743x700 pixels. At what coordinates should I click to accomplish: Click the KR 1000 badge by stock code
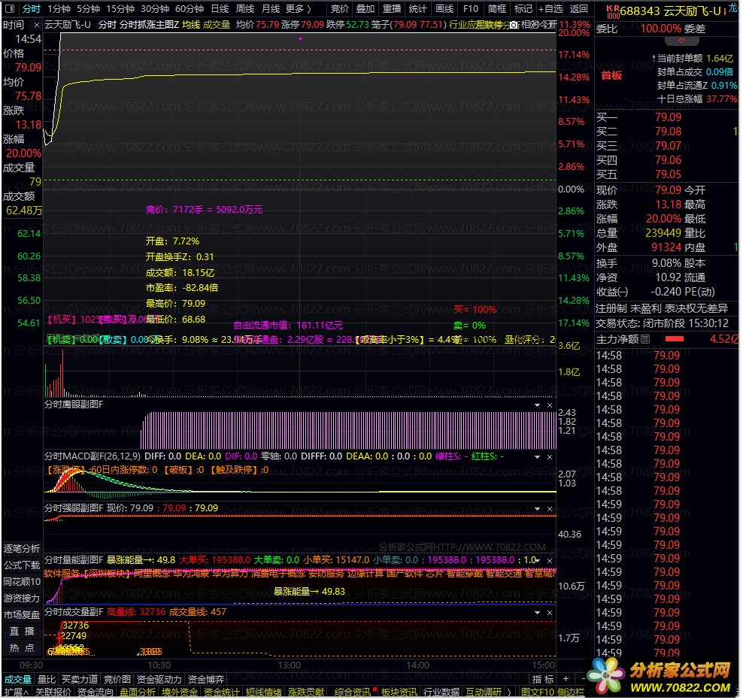pyautogui.click(x=614, y=11)
